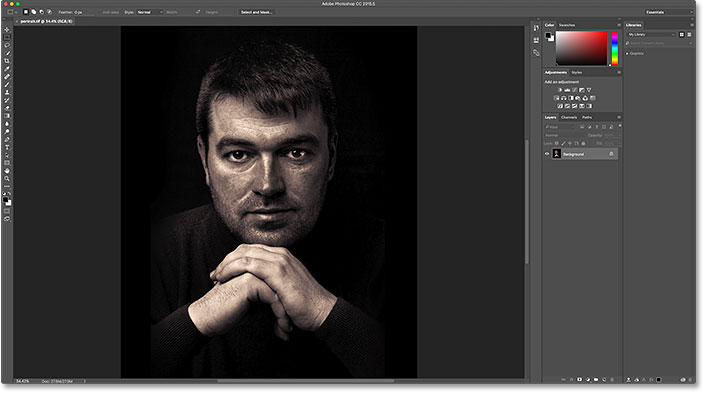Choose Add to Selection mode
The width and height of the screenshot is (704, 393).
click(34, 12)
